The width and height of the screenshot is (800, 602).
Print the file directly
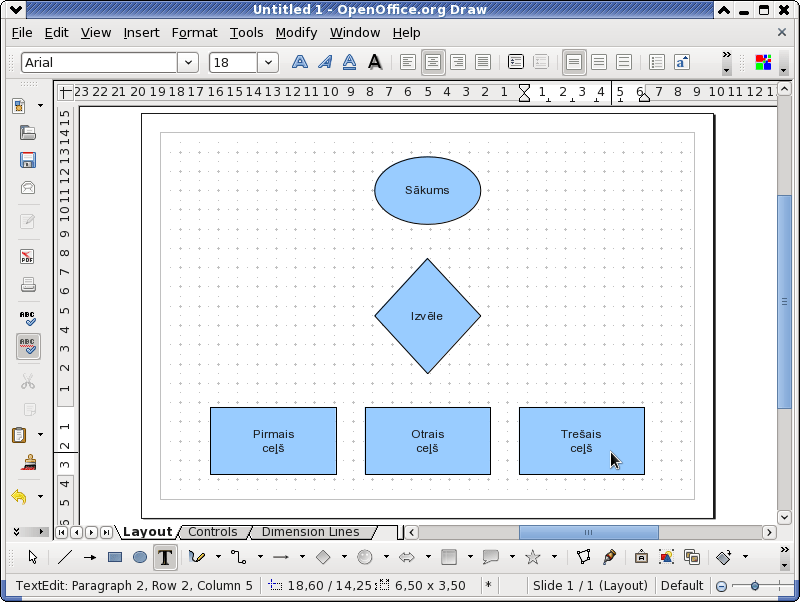pos(28,284)
